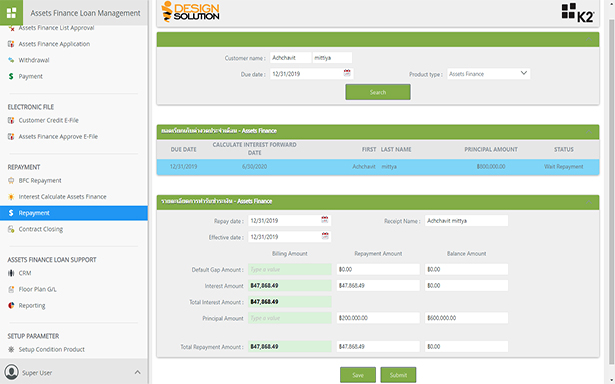Open the BFC Repayment link
The height and width of the screenshot is (384, 615).
(x=40, y=180)
